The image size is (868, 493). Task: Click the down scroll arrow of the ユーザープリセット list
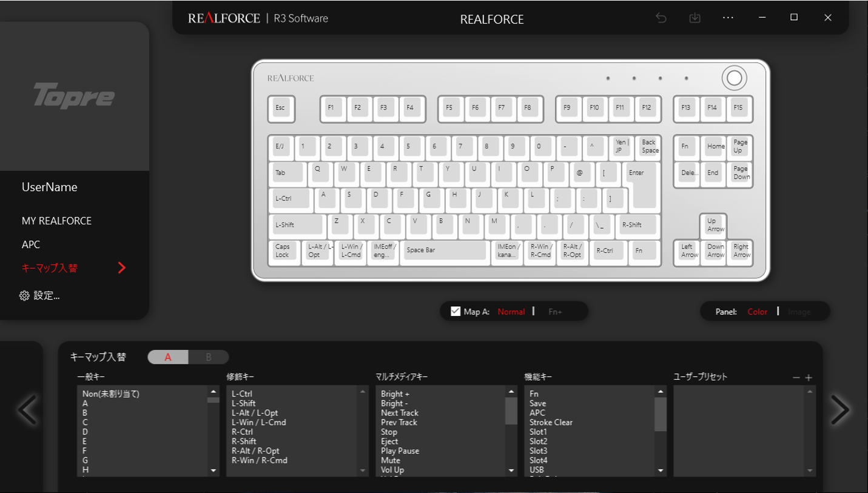tap(809, 471)
